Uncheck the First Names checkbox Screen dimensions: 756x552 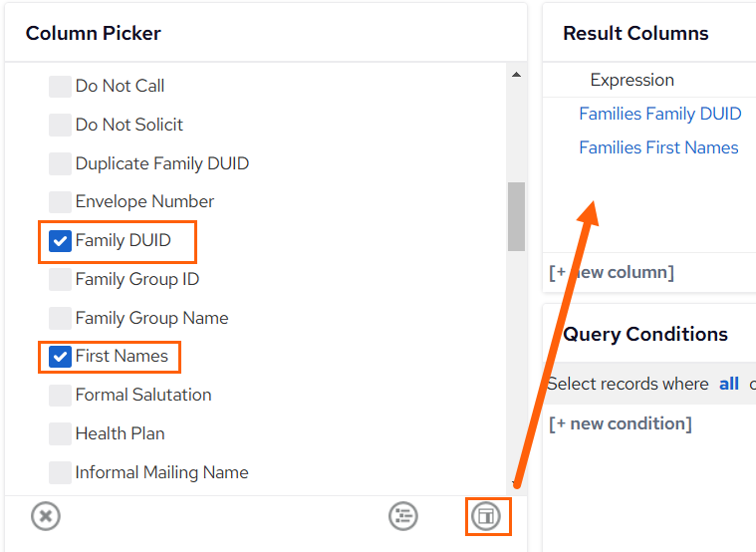pyautogui.click(x=61, y=357)
